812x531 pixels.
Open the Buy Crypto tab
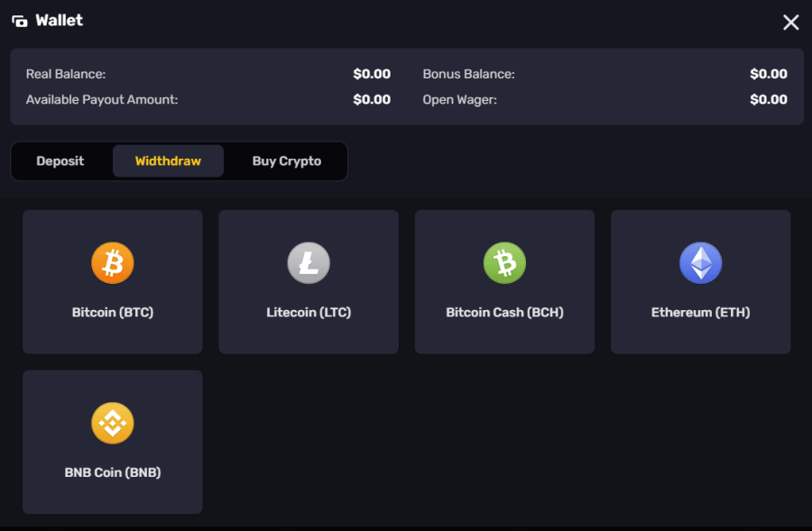point(286,161)
